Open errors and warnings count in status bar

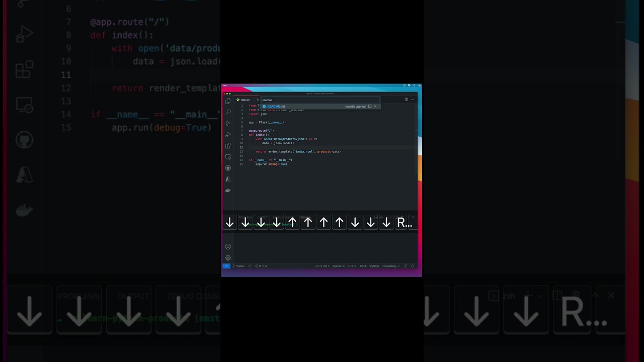tap(261, 266)
